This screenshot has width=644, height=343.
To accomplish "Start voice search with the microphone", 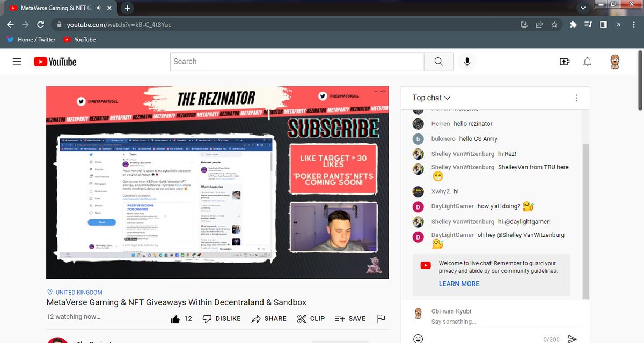I will (467, 62).
